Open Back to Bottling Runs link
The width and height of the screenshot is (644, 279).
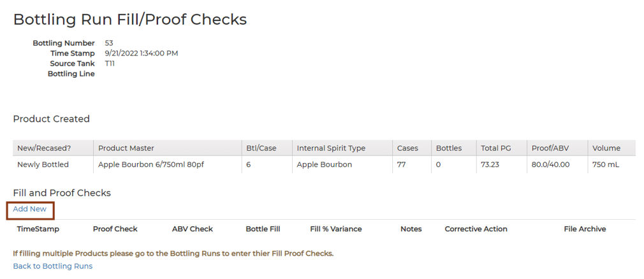pos(52,266)
